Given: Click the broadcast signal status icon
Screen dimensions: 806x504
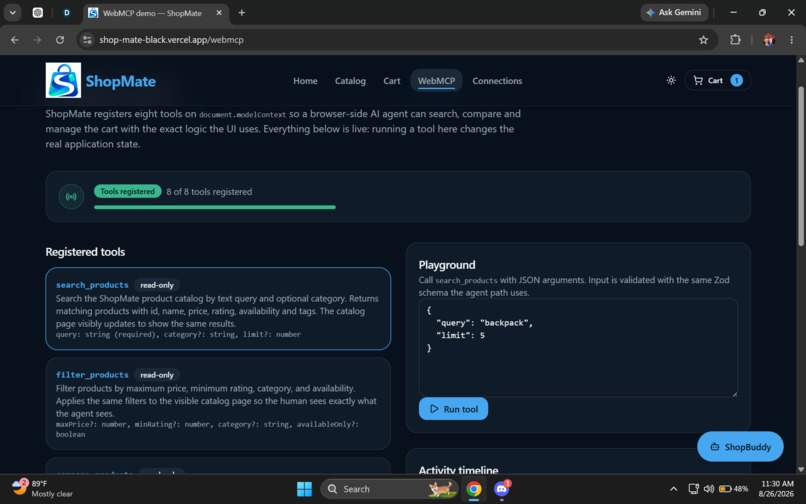Looking at the screenshot, I should [71, 196].
